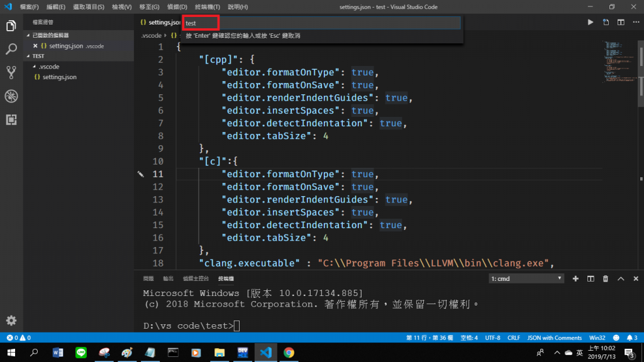
Task: Change end of line sequence CRLF
Action: (513, 337)
